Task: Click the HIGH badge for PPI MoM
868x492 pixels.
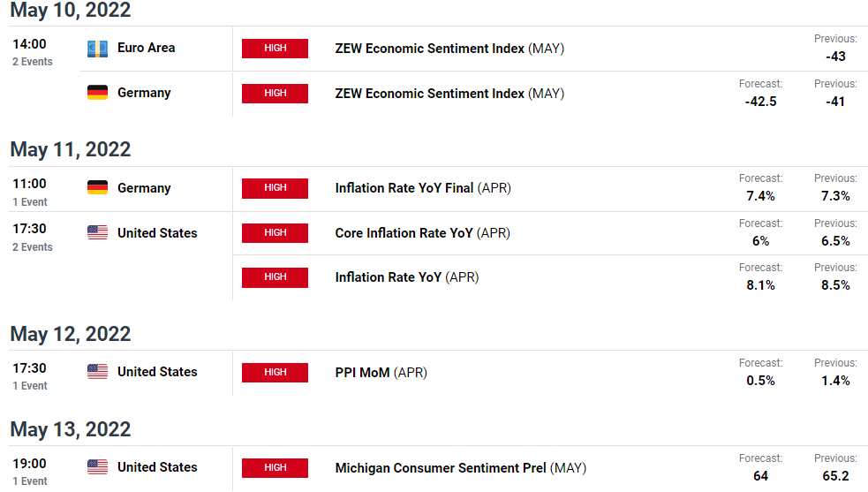Action: tap(275, 373)
